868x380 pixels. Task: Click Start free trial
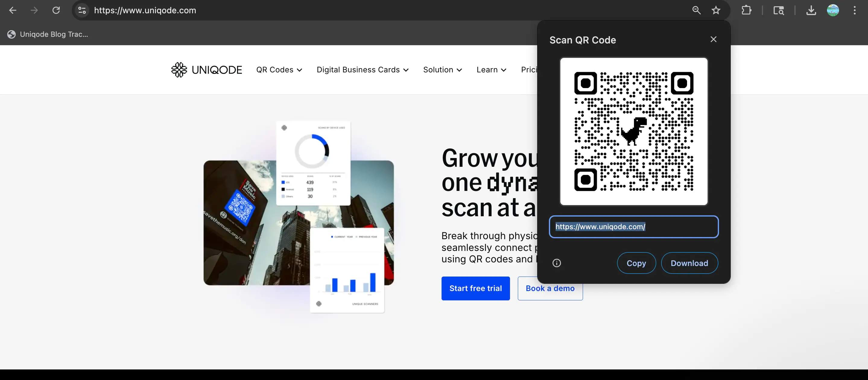(x=475, y=288)
